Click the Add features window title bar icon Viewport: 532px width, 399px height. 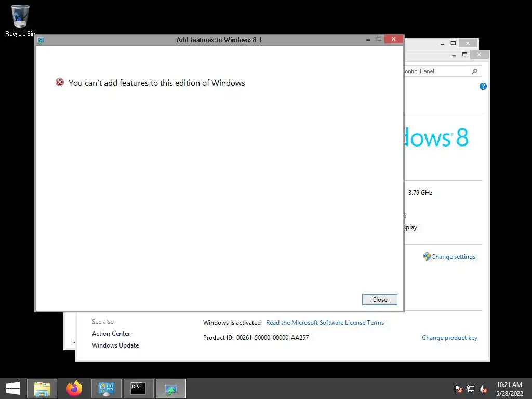[x=41, y=41]
